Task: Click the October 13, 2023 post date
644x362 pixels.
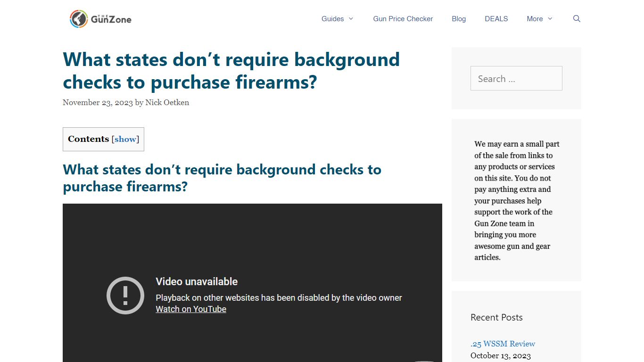Action: [x=501, y=356]
